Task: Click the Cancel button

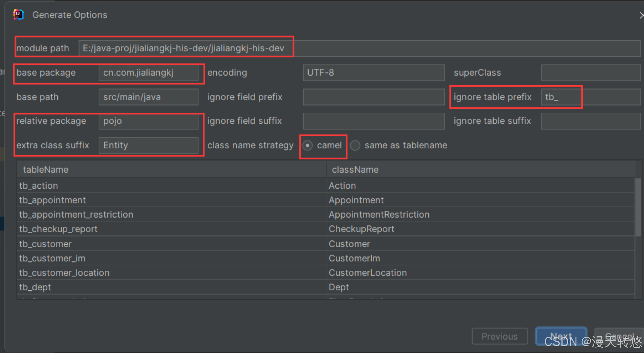Action: 619,336
